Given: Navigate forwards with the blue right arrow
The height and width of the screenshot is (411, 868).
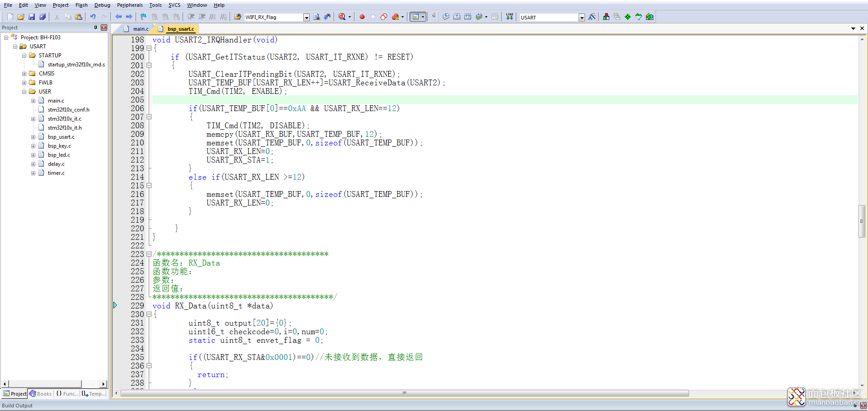Looking at the screenshot, I should [x=129, y=17].
